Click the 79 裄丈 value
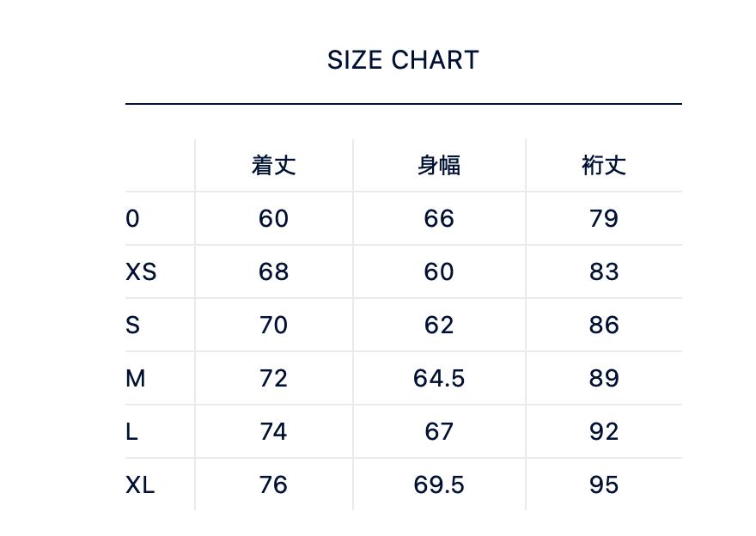The image size is (756, 536). (604, 218)
